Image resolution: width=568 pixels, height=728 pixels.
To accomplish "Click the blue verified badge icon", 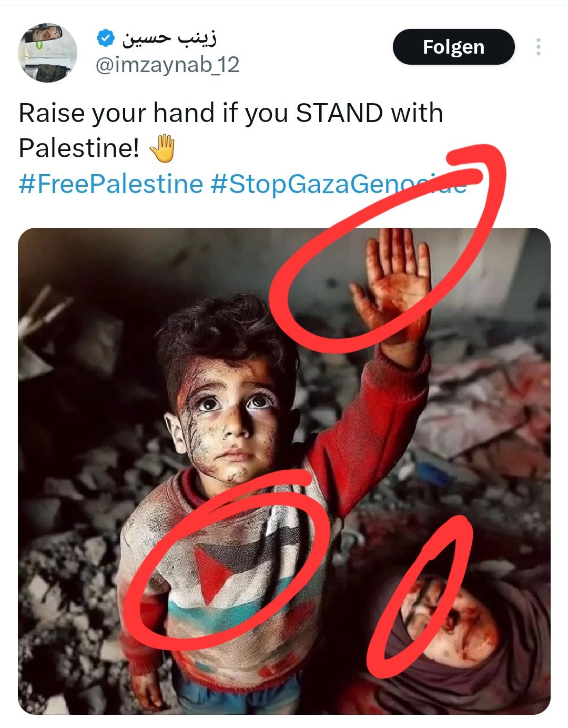I will (x=106, y=38).
